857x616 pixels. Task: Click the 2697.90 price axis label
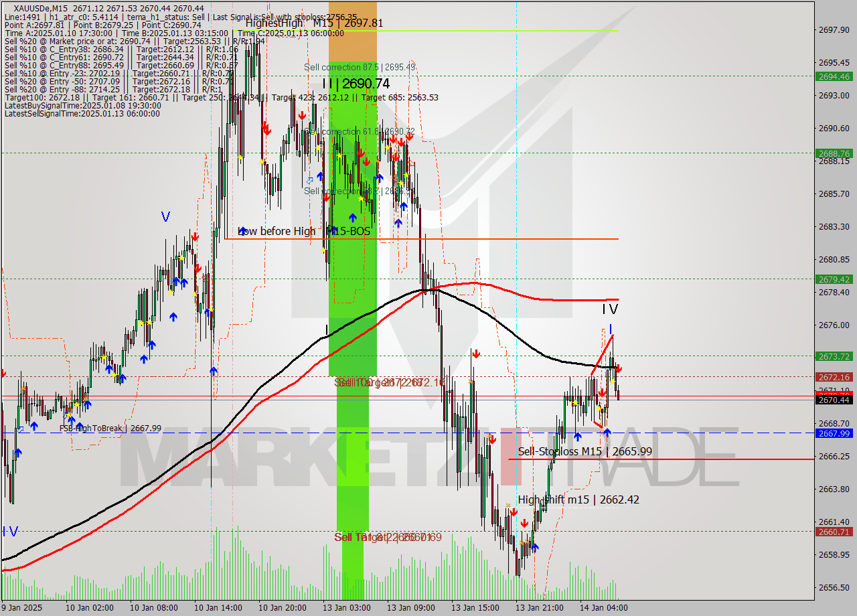pyautogui.click(x=834, y=29)
